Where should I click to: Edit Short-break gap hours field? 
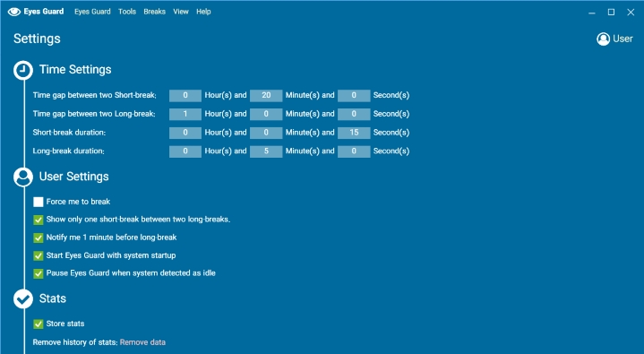coord(185,95)
